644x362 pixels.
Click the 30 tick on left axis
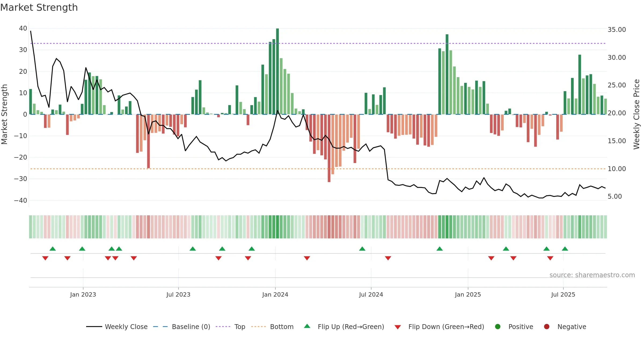coord(23,50)
